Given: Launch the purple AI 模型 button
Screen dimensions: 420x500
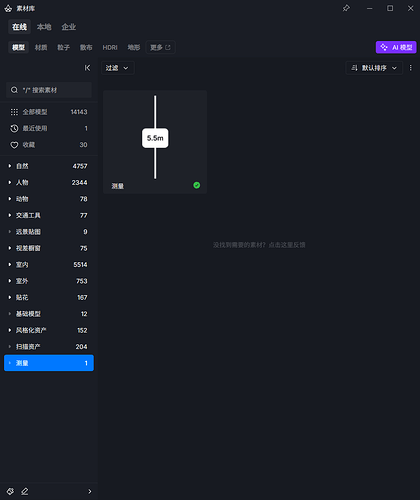Looking at the screenshot, I should 396,47.
